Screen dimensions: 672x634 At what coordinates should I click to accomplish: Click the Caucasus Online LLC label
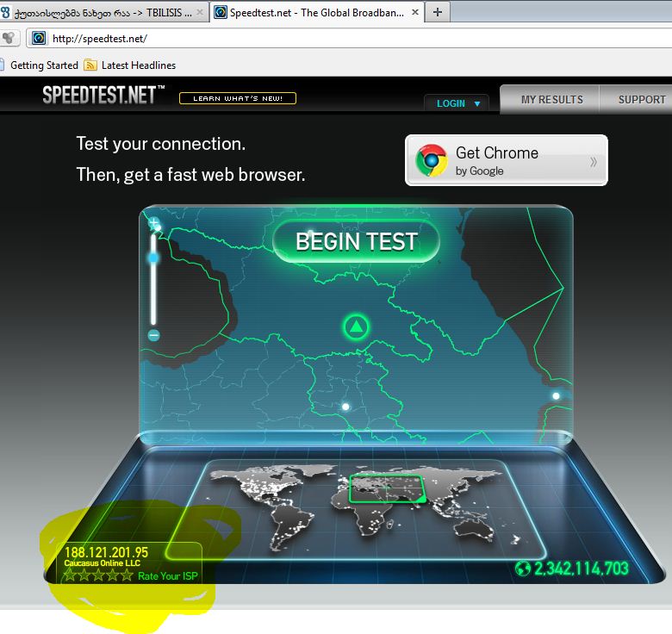(102, 563)
